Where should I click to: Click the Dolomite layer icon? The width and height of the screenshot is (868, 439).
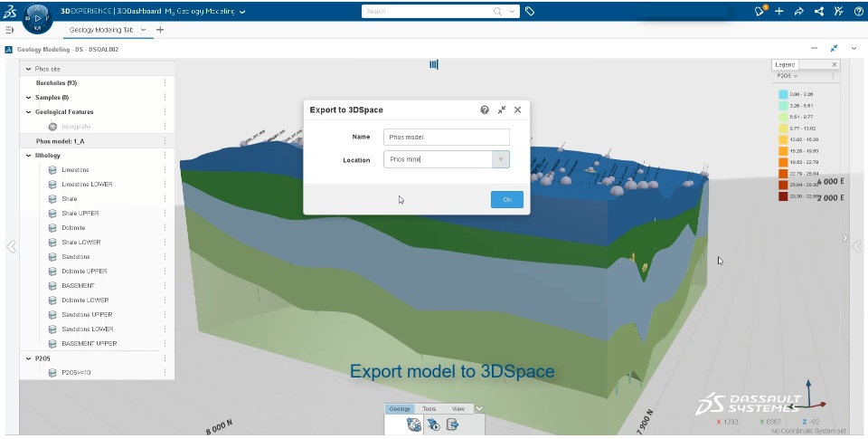(52, 228)
